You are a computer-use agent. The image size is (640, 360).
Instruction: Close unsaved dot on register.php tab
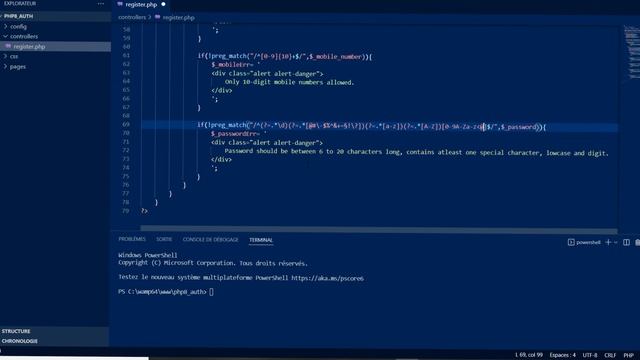coord(163,4)
